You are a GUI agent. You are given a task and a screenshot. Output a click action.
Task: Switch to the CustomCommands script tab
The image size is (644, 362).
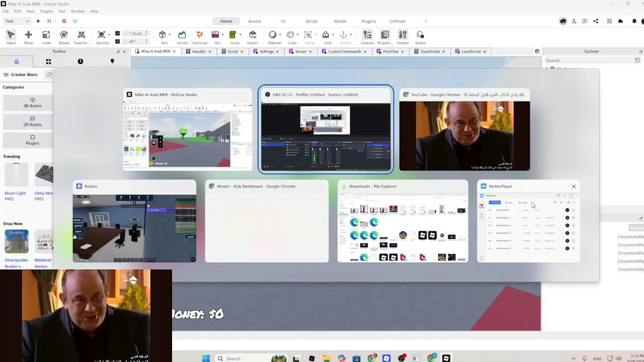[345, 51]
